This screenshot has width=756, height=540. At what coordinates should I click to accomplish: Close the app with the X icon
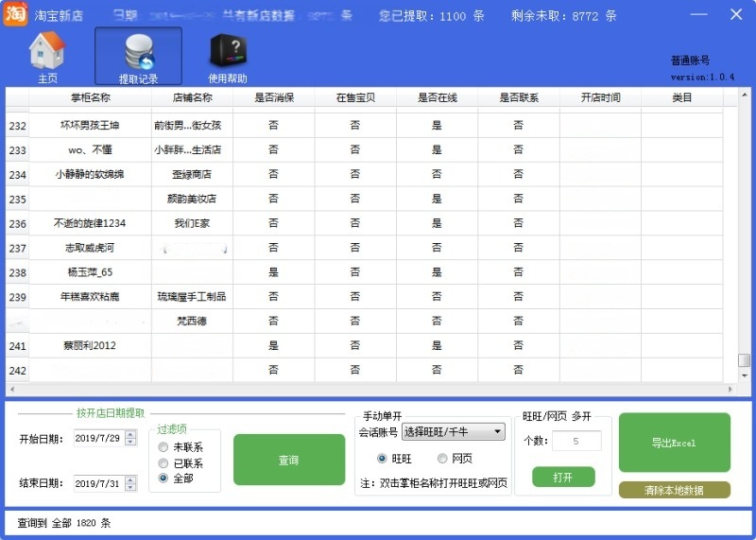point(735,15)
